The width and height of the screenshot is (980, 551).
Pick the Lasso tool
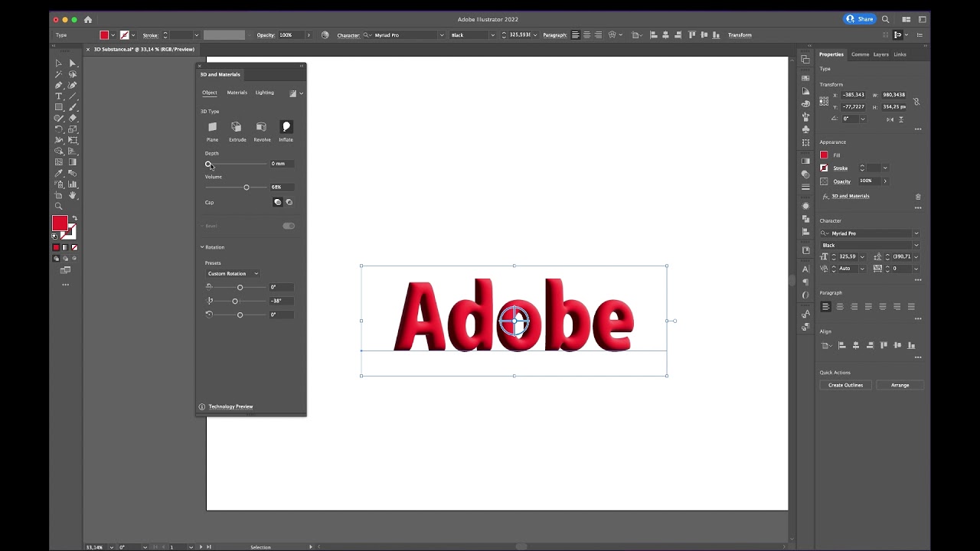[73, 74]
